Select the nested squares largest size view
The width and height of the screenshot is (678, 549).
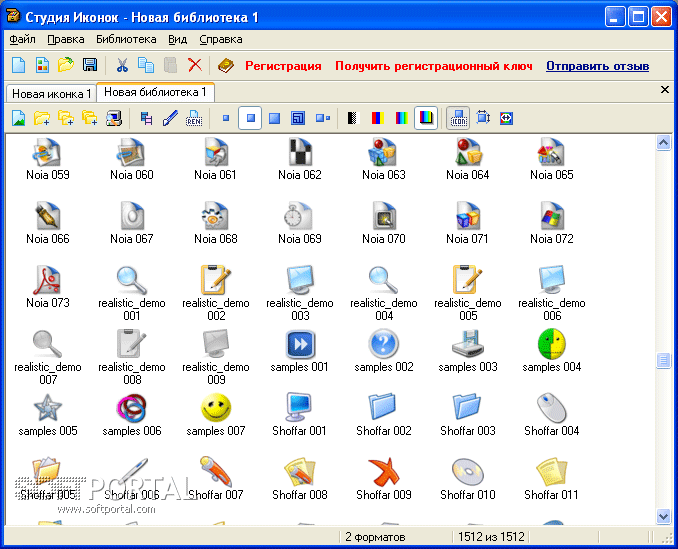(298, 118)
